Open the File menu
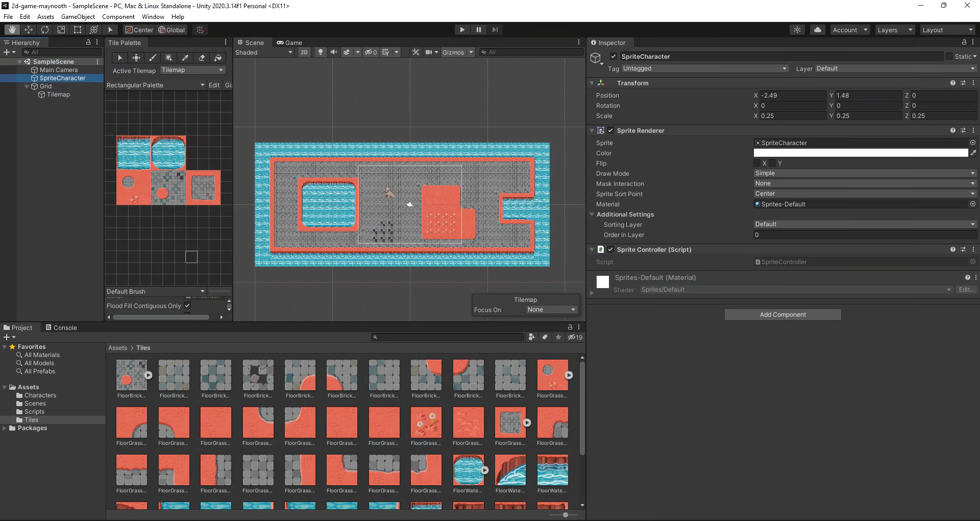The height and width of the screenshot is (521, 980). (8, 17)
